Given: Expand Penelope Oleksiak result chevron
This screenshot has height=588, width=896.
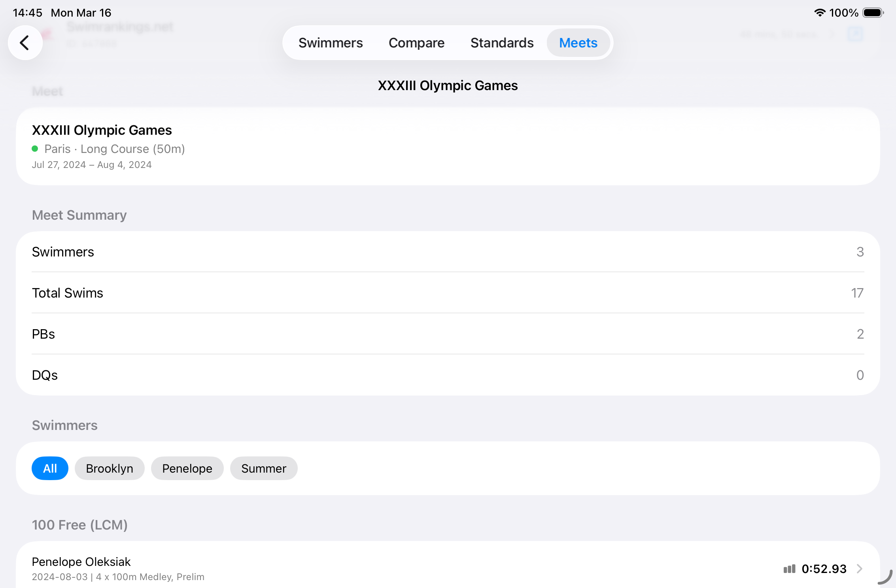Looking at the screenshot, I should tap(859, 569).
